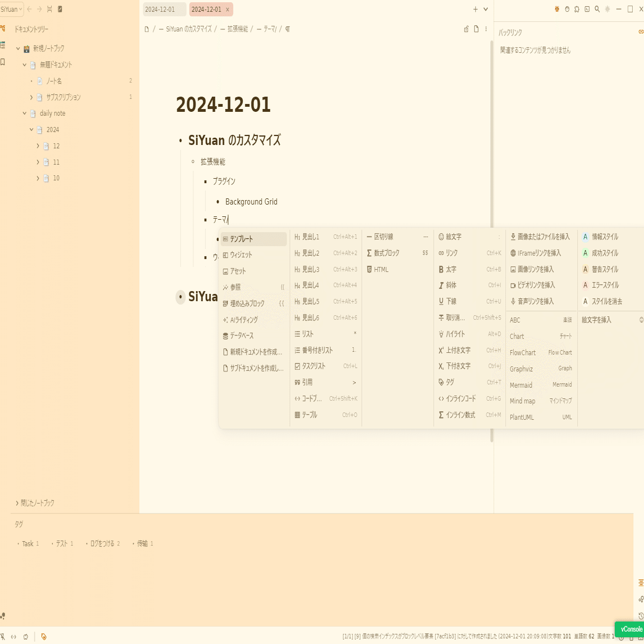Screen dimensions: 644x644
Task: Collapse the daily note document
Action: pos(25,113)
